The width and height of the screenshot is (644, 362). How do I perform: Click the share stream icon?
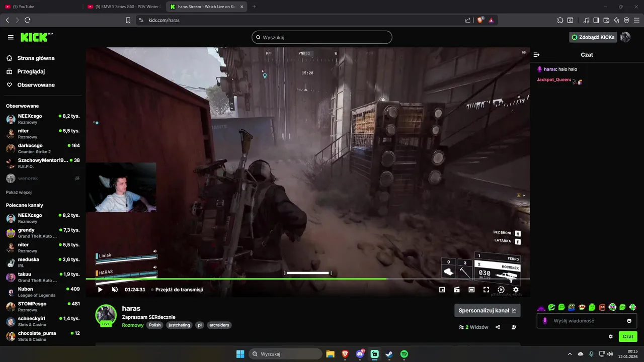498,327
